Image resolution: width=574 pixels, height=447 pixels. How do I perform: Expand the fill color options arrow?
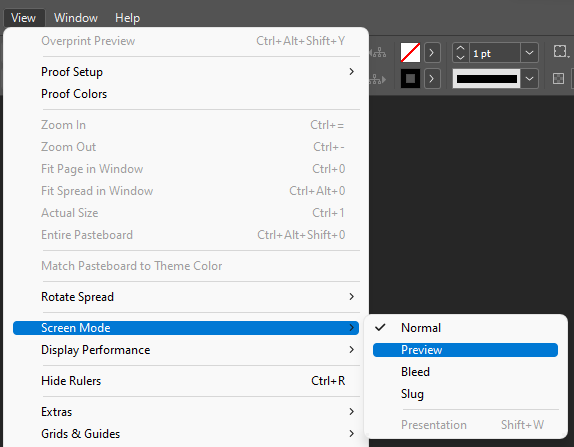tap(432, 53)
